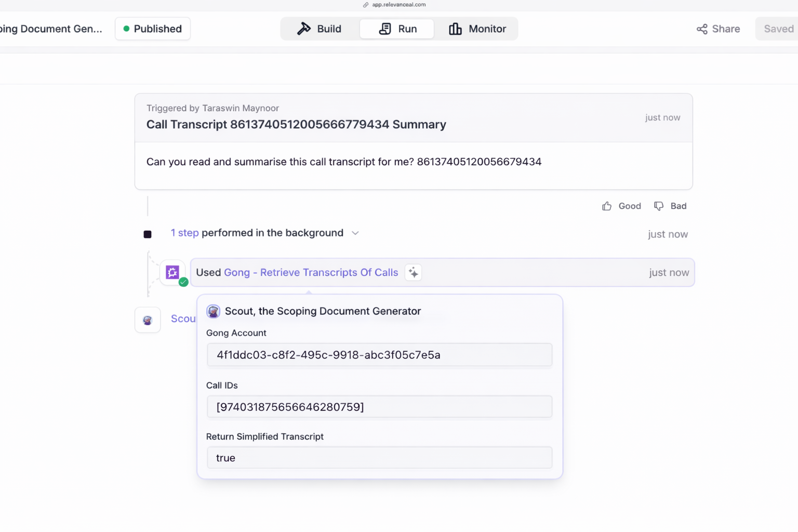Click the Return Simplified Transcript field
Image resolution: width=798 pixels, height=532 pixels.
coord(379,458)
